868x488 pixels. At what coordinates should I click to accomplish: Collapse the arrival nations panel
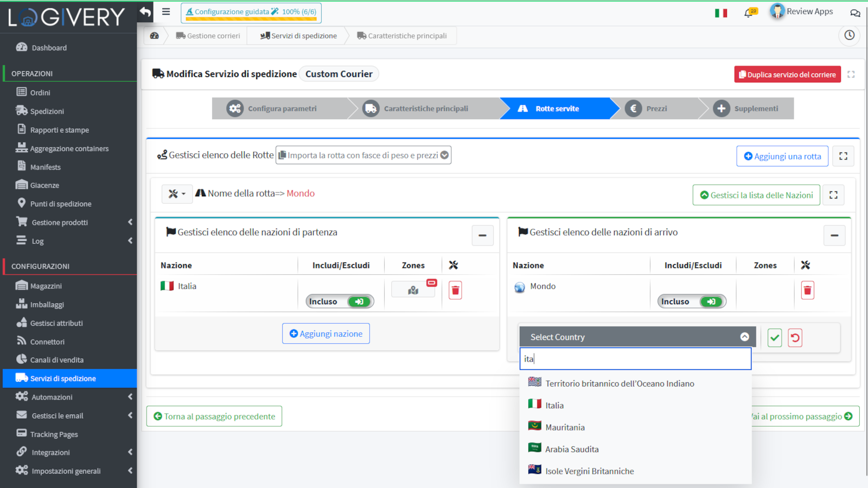pos(834,235)
